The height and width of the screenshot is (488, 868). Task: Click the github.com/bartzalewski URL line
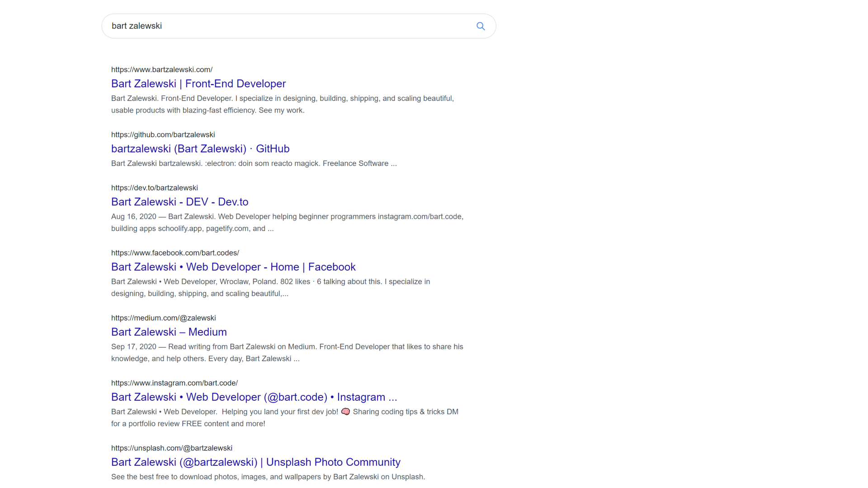point(163,135)
